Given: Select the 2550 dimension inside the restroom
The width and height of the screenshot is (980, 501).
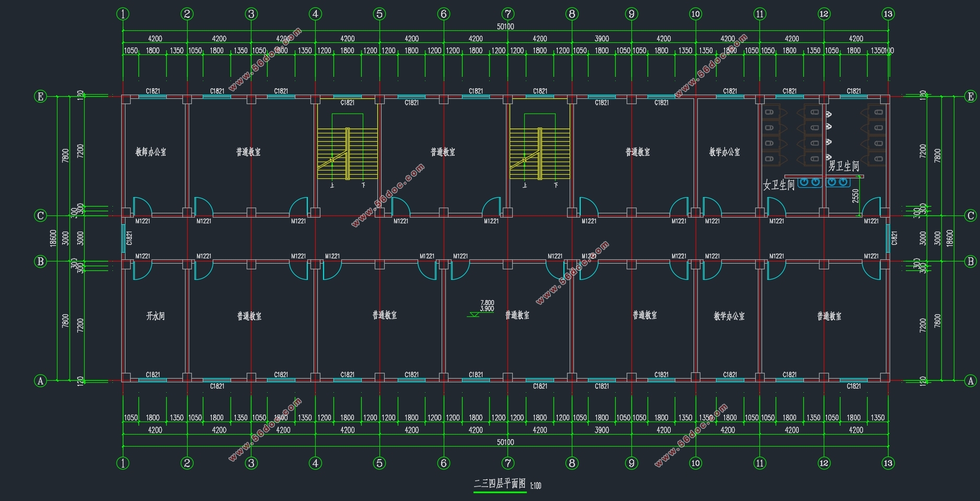Looking at the screenshot, I should click(855, 196).
